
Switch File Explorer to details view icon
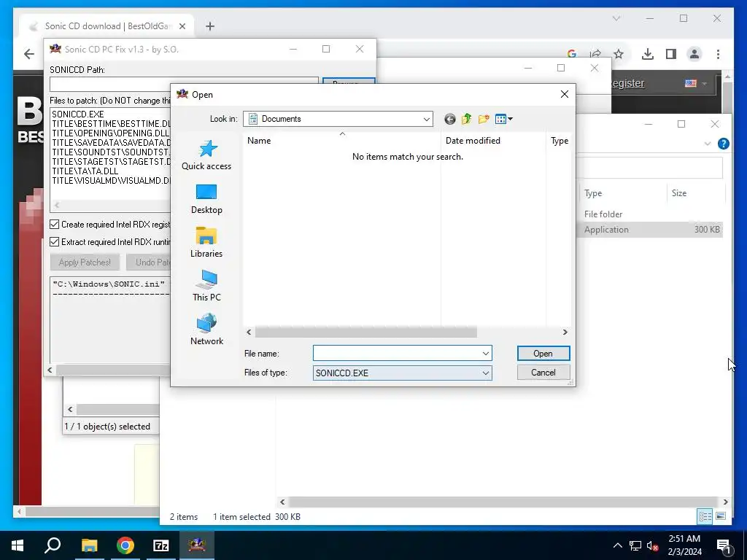(x=705, y=516)
